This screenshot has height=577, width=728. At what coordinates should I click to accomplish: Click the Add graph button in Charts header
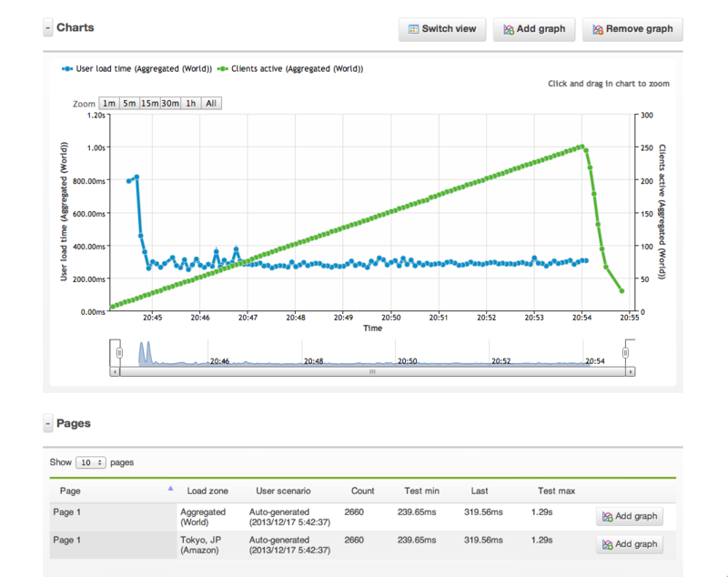[534, 29]
